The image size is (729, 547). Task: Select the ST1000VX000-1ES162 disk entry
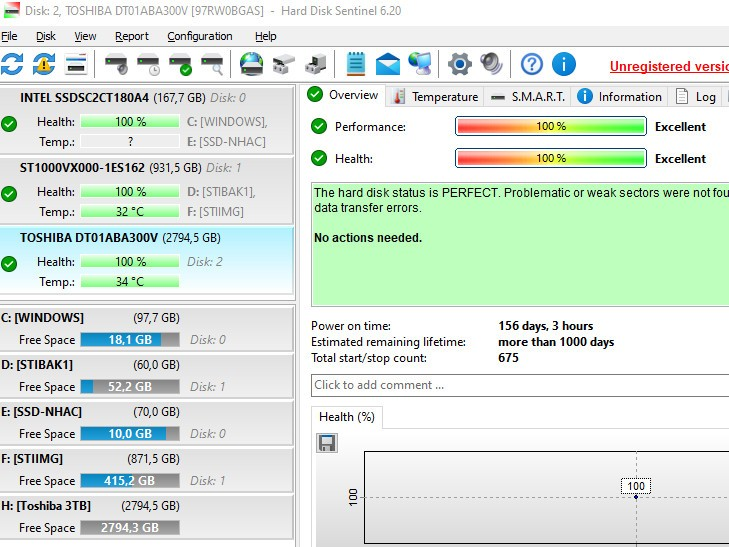(147, 190)
